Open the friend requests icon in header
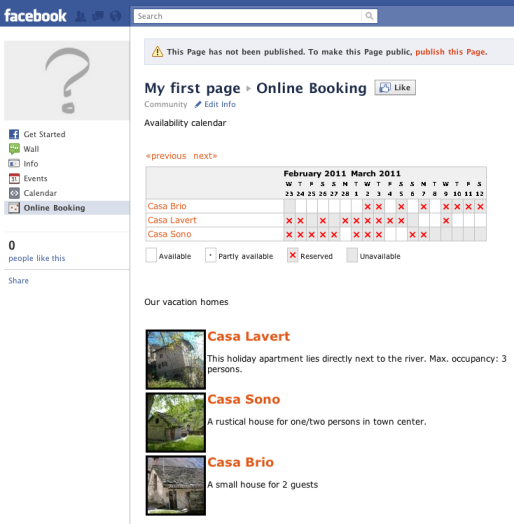The height and width of the screenshot is (524, 514). point(80,16)
